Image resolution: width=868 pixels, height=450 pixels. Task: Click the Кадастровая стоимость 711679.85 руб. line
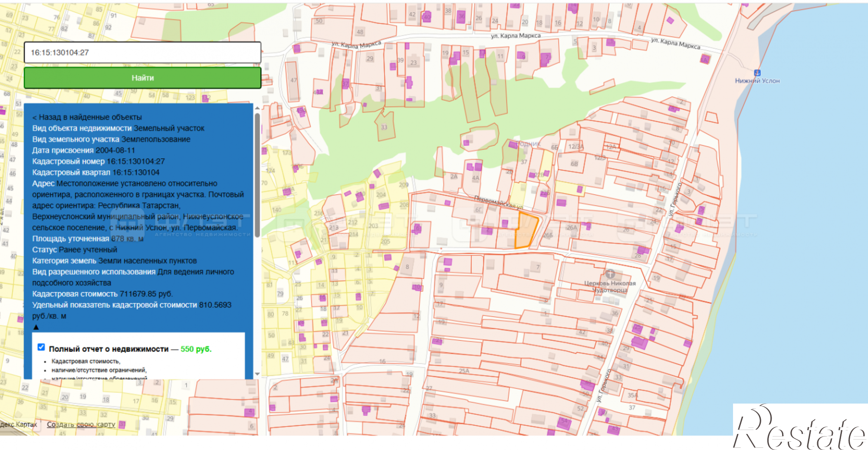pyautogui.click(x=102, y=294)
